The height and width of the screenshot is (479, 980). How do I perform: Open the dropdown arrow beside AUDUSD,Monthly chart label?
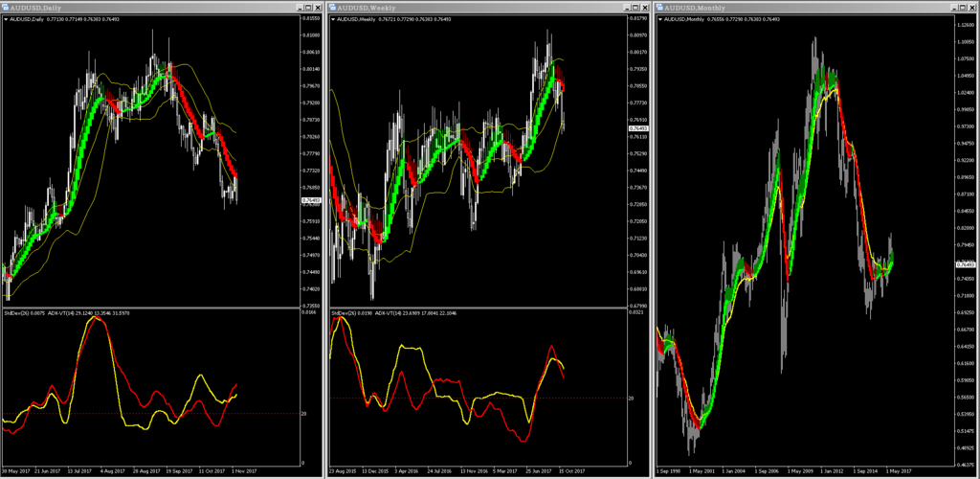(660, 19)
